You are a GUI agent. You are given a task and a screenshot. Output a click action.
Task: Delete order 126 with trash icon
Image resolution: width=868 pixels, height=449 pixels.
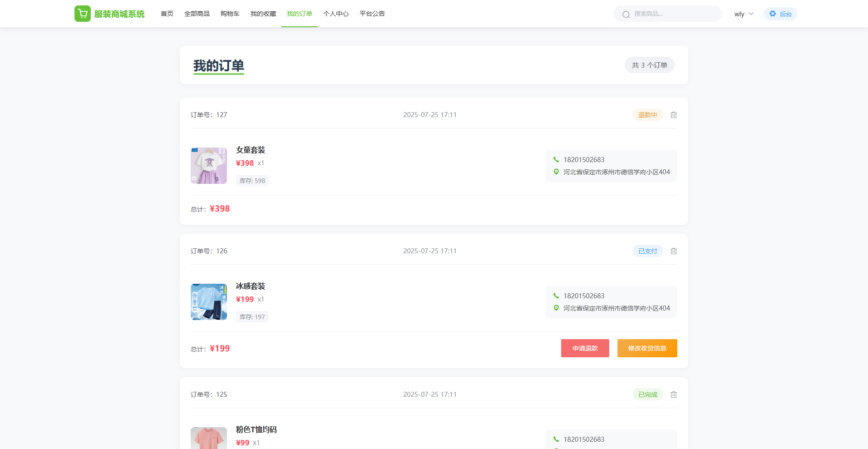(x=674, y=251)
